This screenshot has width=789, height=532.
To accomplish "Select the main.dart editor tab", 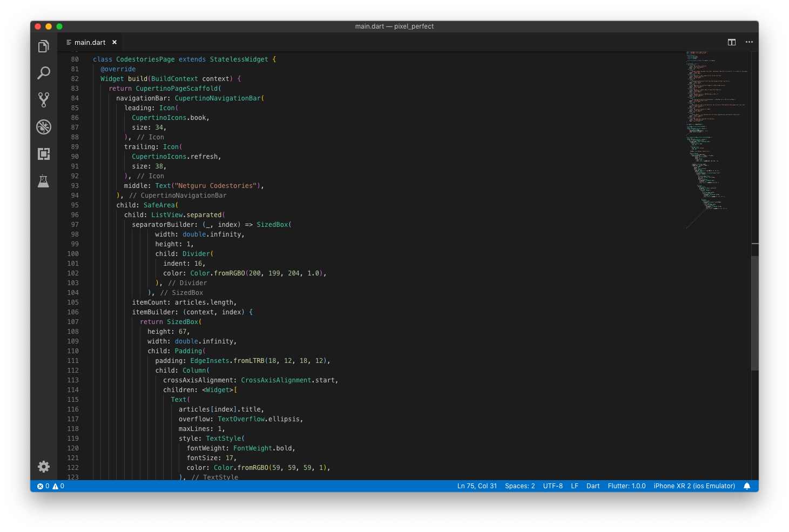I will pos(90,42).
